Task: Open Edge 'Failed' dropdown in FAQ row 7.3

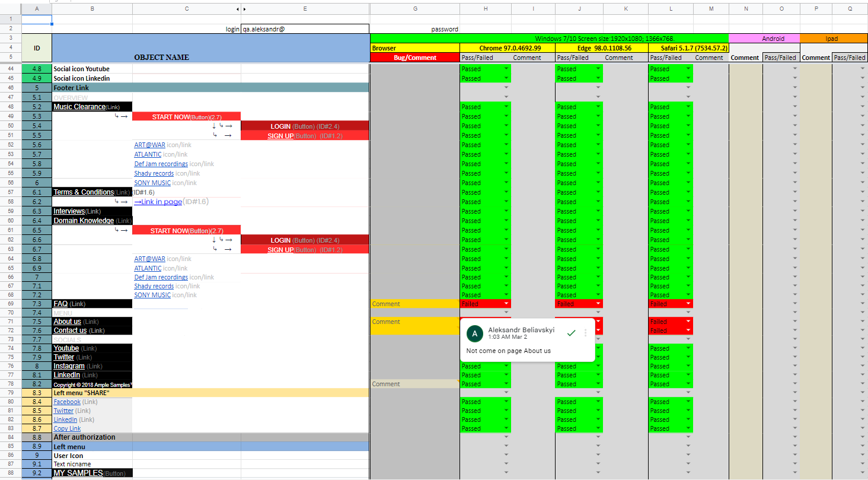Action: pyautogui.click(x=599, y=304)
